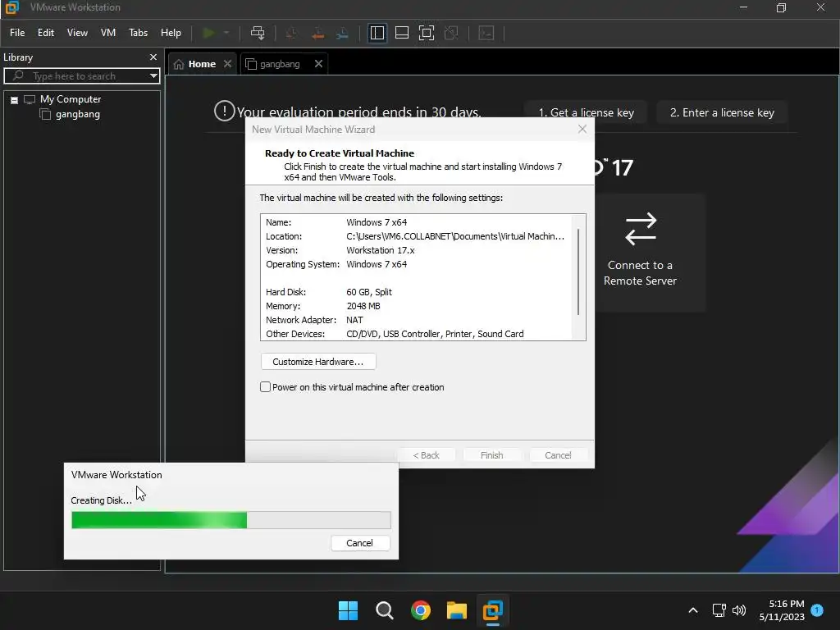Viewport: 840px width, 630px height.
Task: Close the Library panel
Action: click(153, 57)
